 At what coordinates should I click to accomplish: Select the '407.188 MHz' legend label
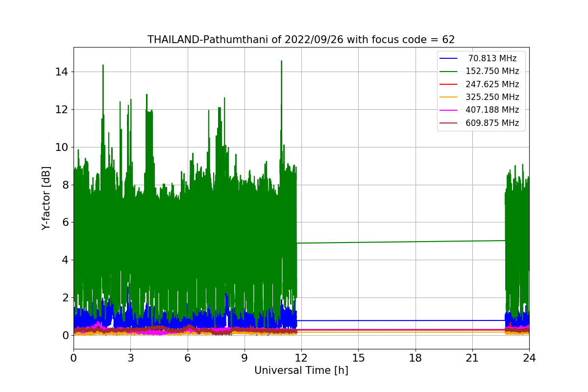[492, 110]
